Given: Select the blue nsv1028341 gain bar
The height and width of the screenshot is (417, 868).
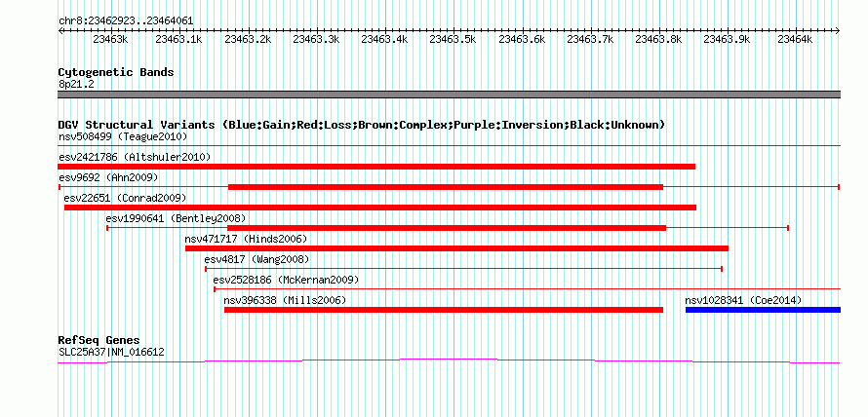Looking at the screenshot, I should tap(764, 310).
